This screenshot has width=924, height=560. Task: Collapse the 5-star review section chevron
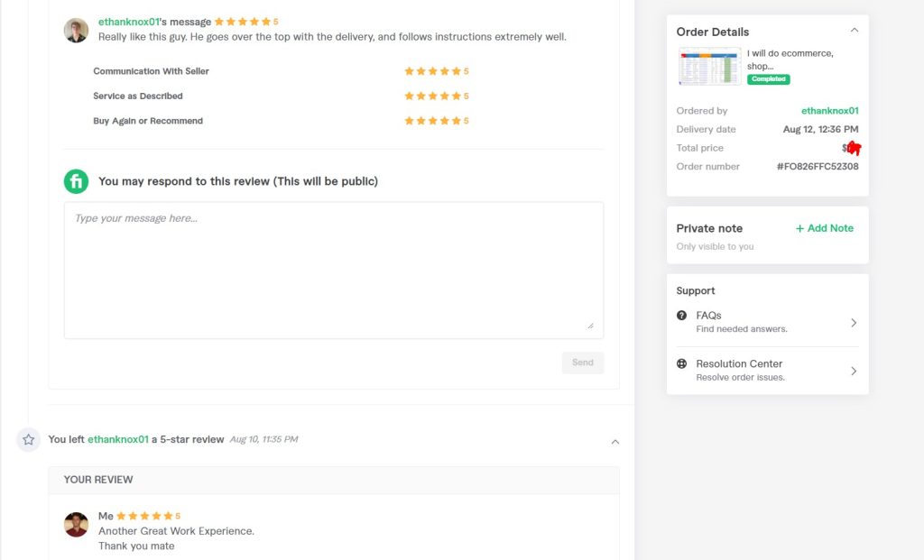pos(615,442)
